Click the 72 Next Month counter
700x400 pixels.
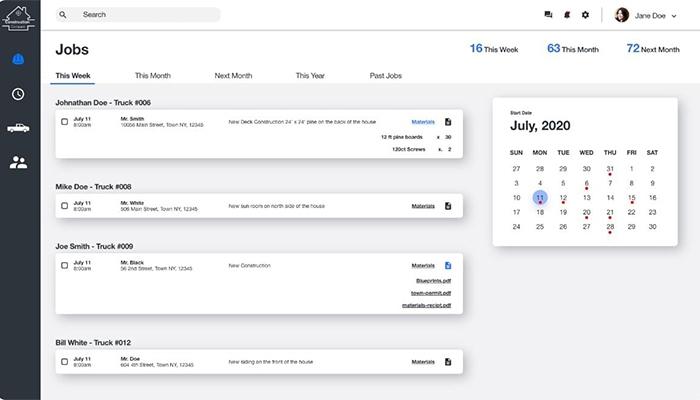tap(653, 48)
